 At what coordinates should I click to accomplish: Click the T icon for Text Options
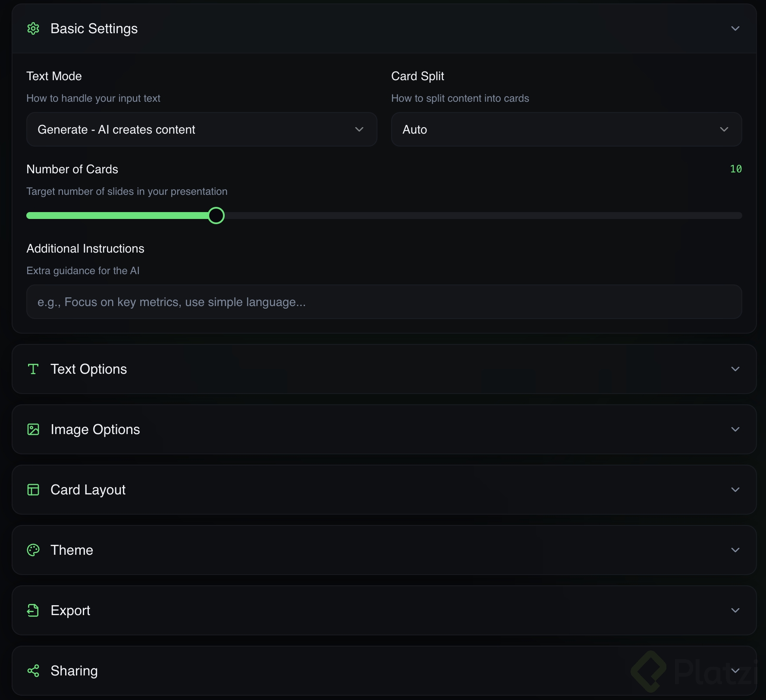(x=33, y=369)
